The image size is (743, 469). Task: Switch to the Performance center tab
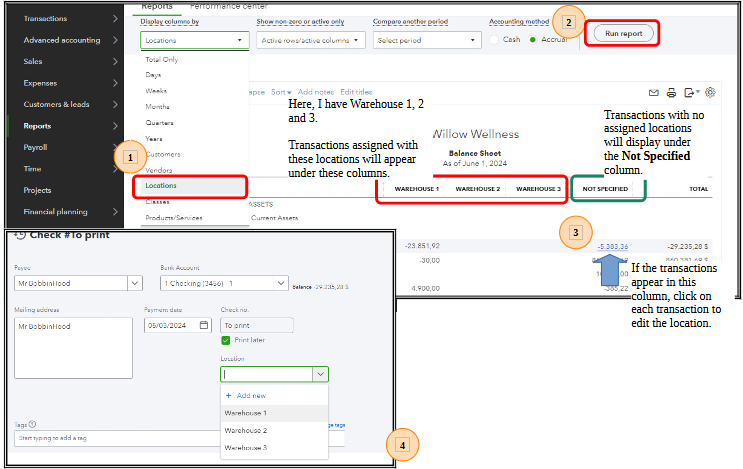point(228,7)
